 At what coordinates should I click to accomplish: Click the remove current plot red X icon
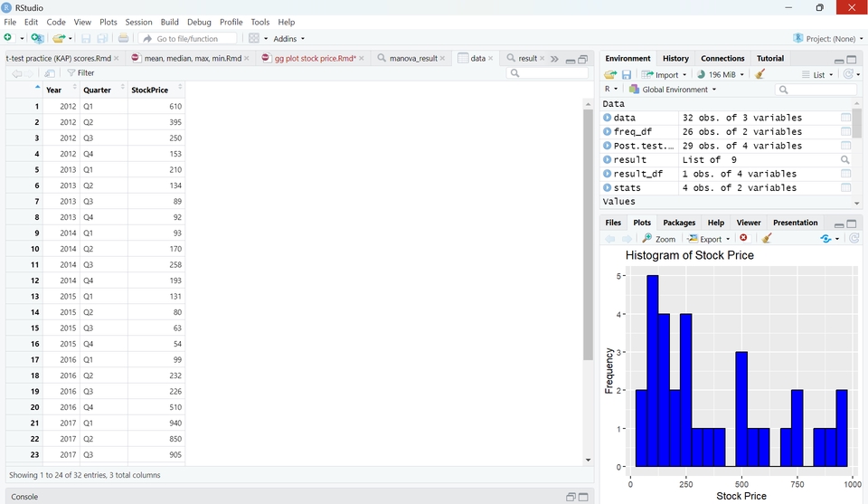click(743, 239)
